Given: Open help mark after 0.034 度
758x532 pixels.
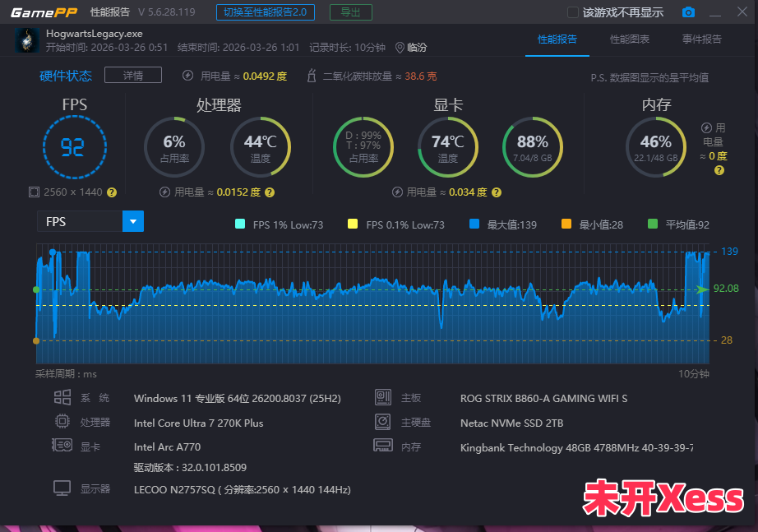Looking at the screenshot, I should (x=497, y=192).
